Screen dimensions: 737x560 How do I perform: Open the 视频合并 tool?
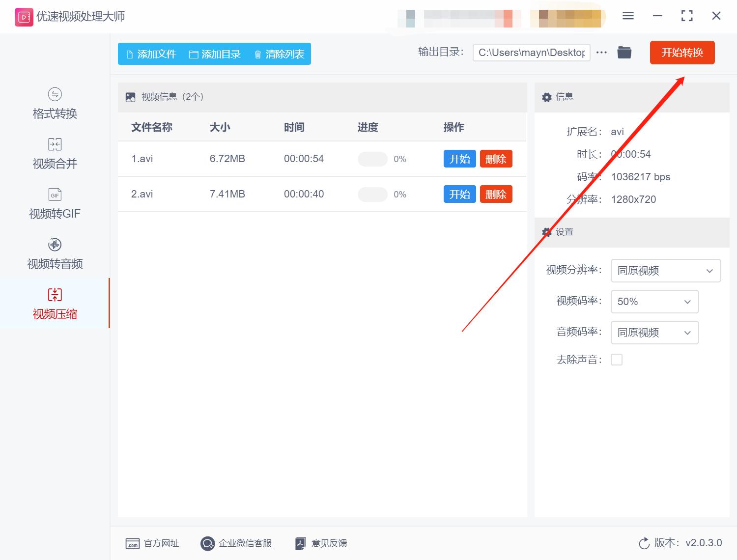pyautogui.click(x=54, y=153)
